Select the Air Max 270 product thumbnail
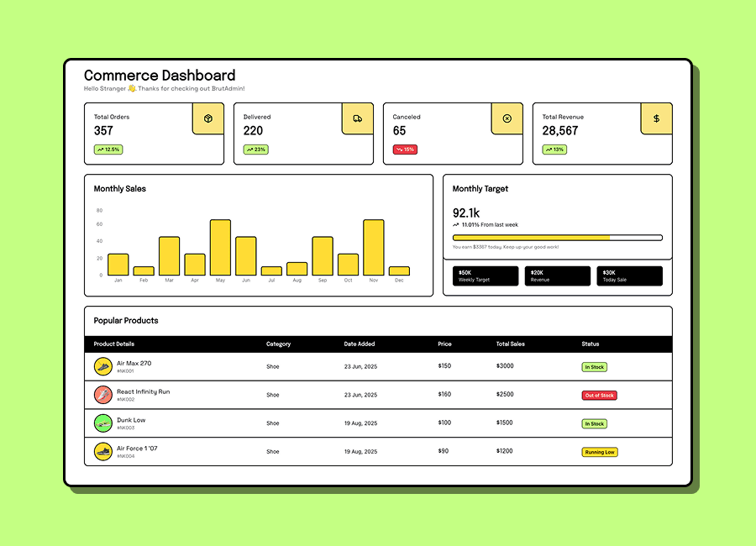Viewport: 756px width, 546px height. click(x=102, y=366)
